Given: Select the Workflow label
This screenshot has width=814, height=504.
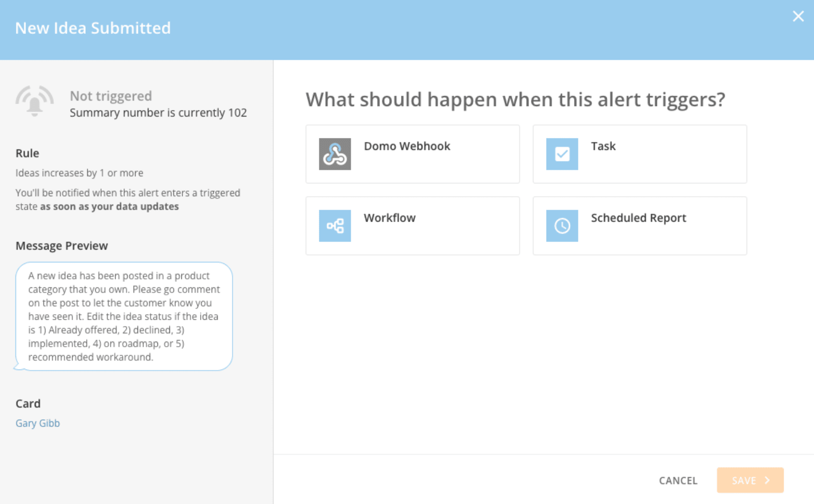Looking at the screenshot, I should click(390, 218).
